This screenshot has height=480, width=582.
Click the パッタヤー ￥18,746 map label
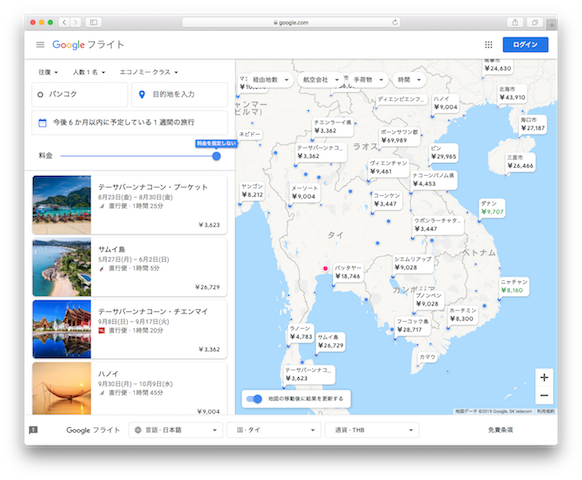click(x=348, y=272)
